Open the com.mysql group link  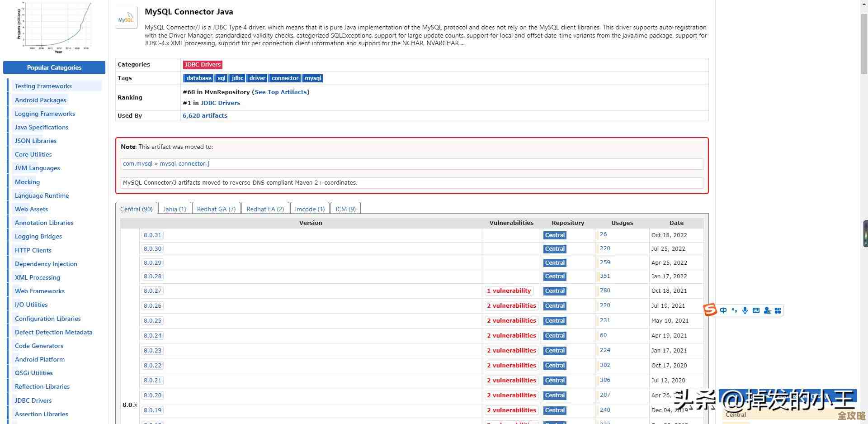137,163
